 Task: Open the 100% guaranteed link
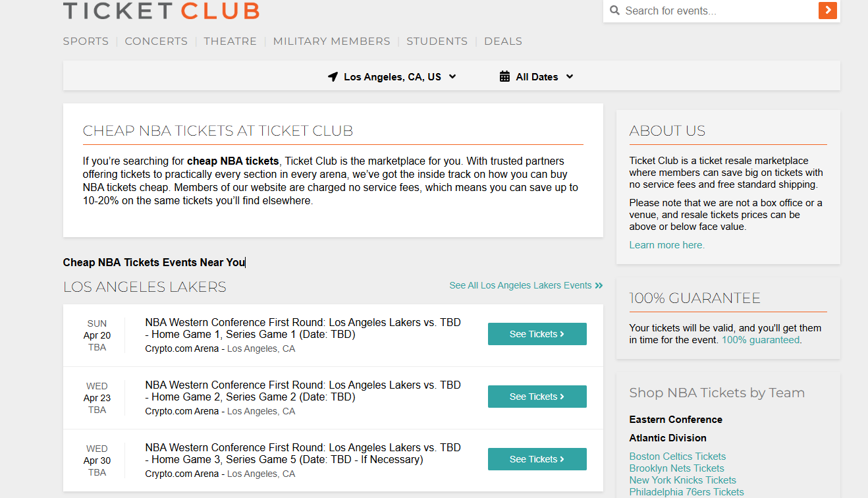coord(761,340)
